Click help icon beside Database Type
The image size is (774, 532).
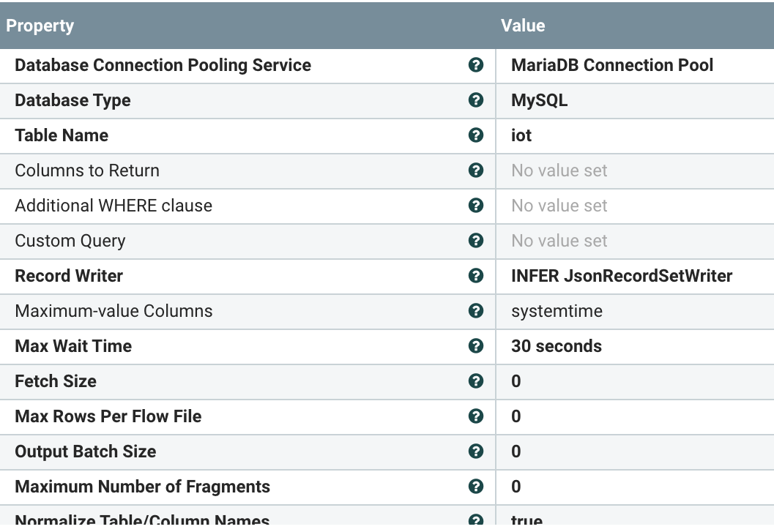pos(475,100)
